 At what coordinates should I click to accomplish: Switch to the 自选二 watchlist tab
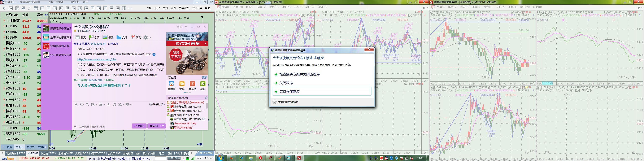point(30,147)
